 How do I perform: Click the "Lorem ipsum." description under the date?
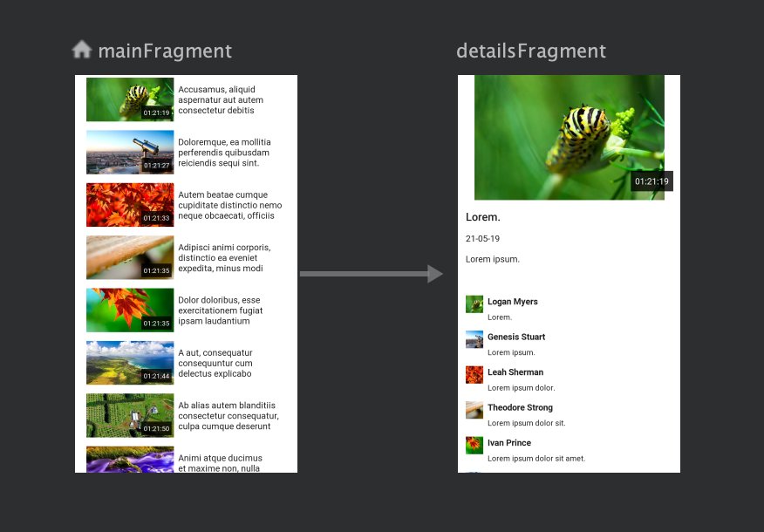pos(493,259)
